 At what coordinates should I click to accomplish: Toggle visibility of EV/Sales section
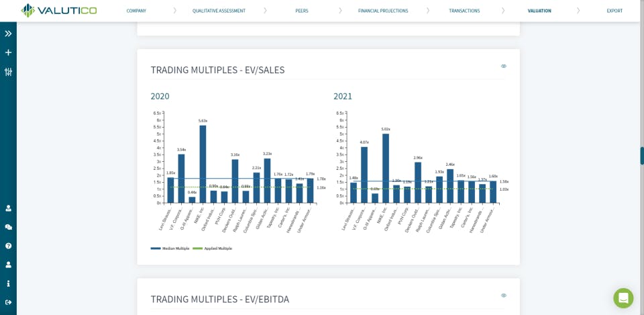504,66
